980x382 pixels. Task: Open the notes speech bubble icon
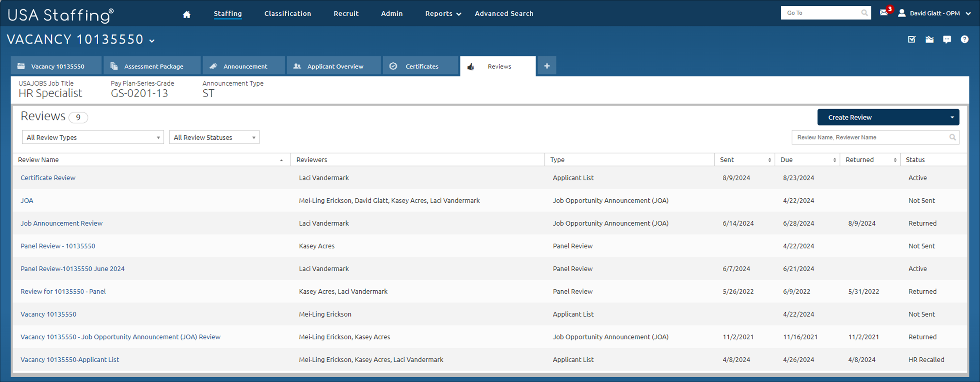click(x=947, y=39)
